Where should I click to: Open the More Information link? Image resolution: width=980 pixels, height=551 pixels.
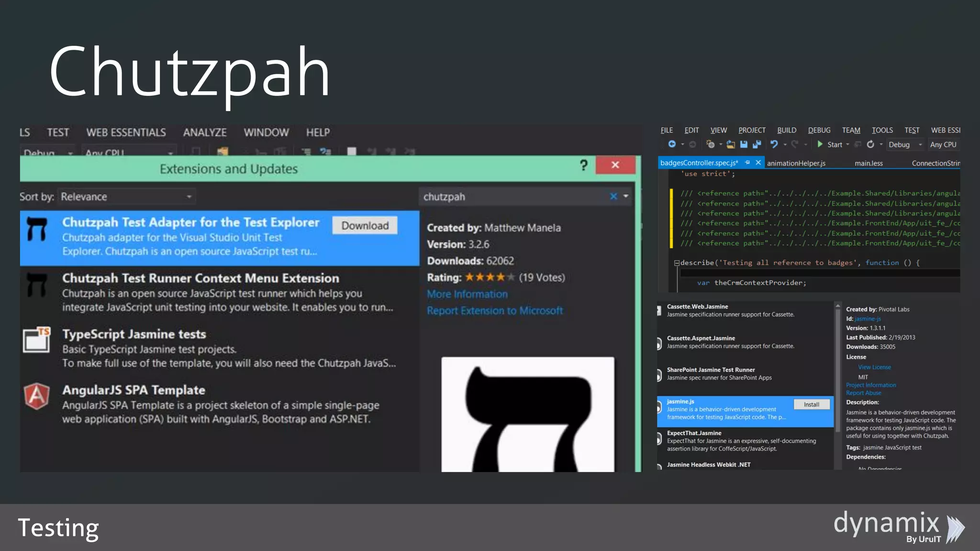(x=467, y=294)
